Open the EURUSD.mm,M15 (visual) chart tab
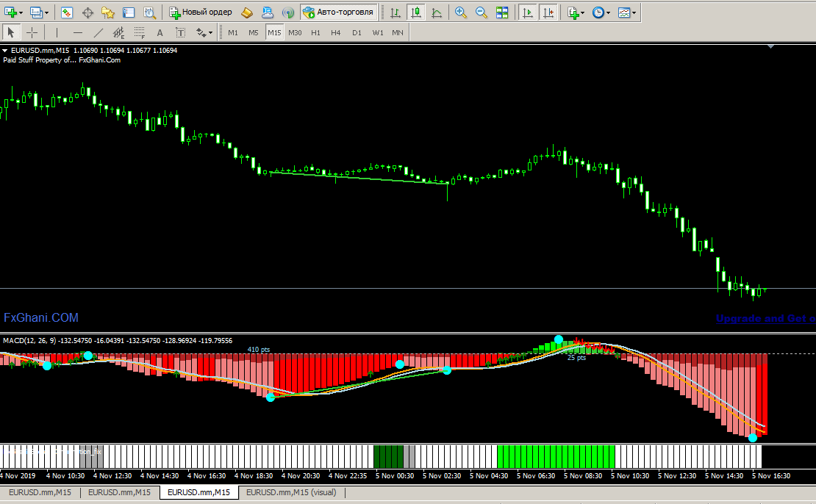The width and height of the screenshot is (816, 504). point(291,492)
